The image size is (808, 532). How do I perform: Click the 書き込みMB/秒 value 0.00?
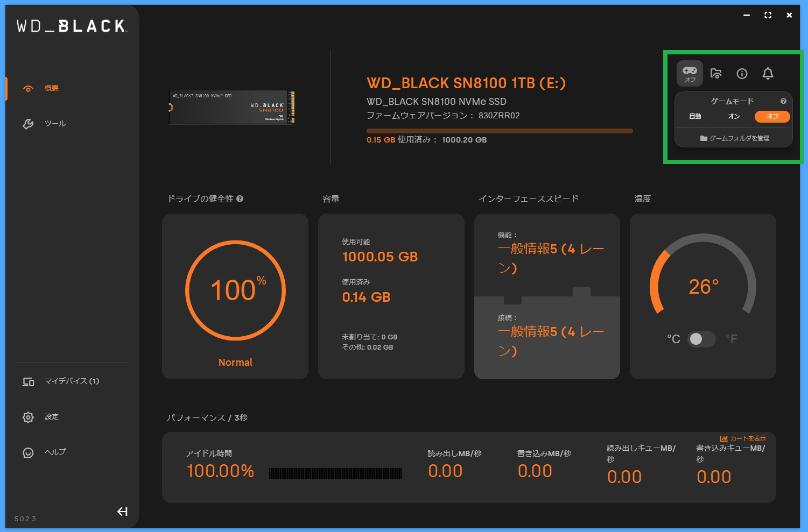[x=535, y=471]
